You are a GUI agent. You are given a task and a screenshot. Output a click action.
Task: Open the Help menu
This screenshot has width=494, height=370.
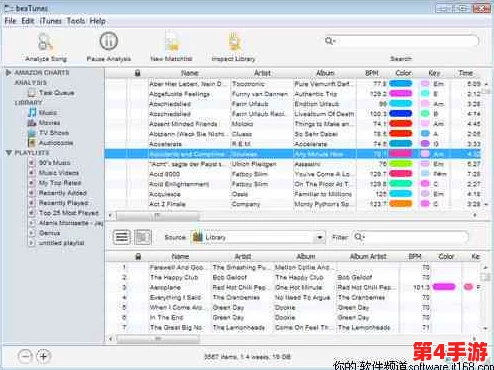click(x=97, y=21)
